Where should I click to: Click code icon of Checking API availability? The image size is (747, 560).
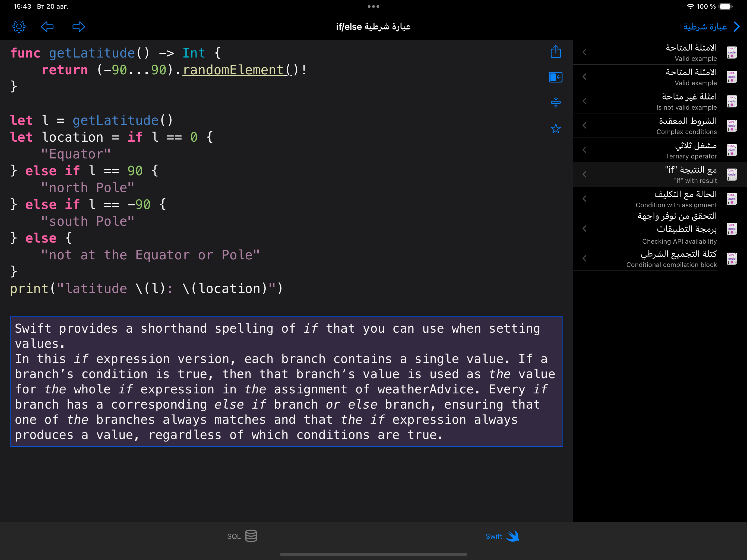(x=732, y=228)
